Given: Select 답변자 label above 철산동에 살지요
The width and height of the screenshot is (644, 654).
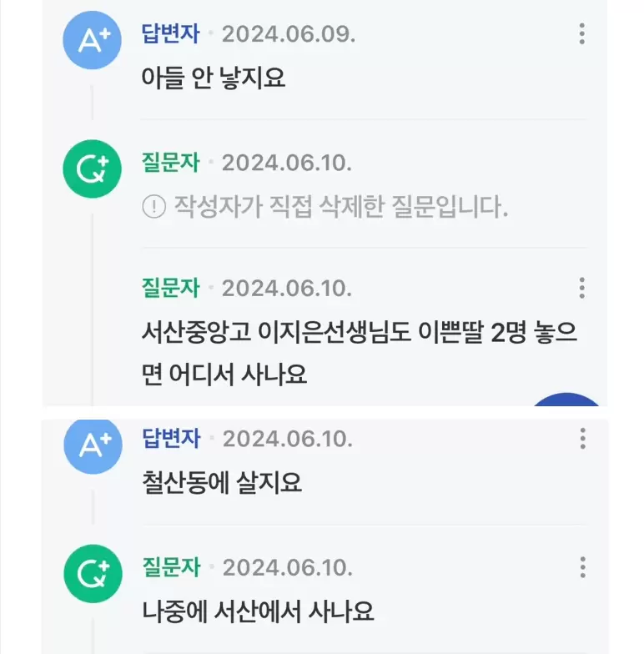Looking at the screenshot, I should pyautogui.click(x=172, y=439).
